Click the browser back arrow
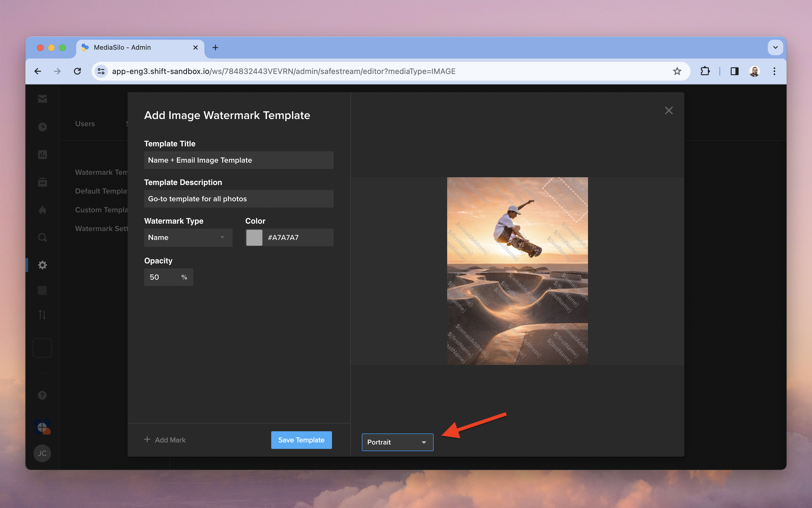The height and width of the screenshot is (508, 812). (x=38, y=71)
